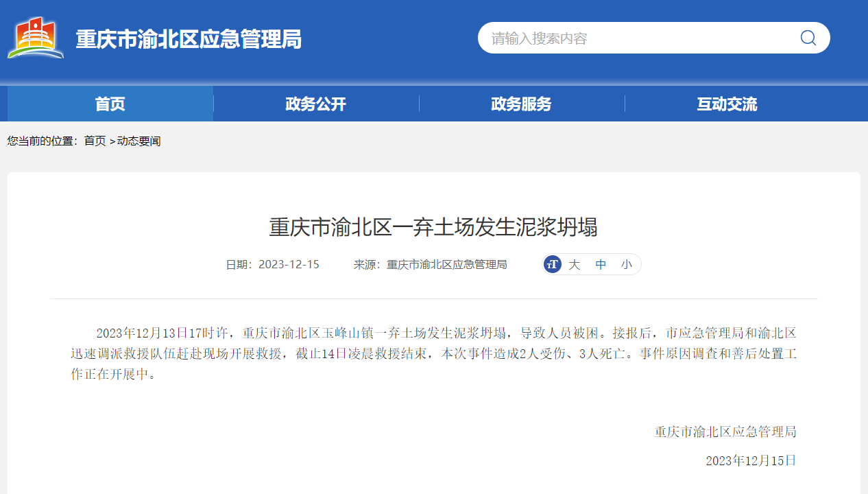Viewport: 868px width, 494px height.
Task: Open the 政务服务 navigation tab
Action: point(522,104)
